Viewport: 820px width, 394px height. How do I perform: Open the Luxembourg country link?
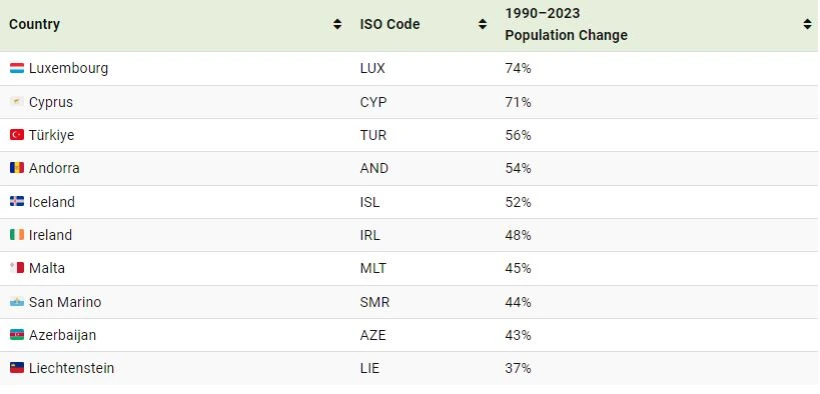tap(69, 68)
